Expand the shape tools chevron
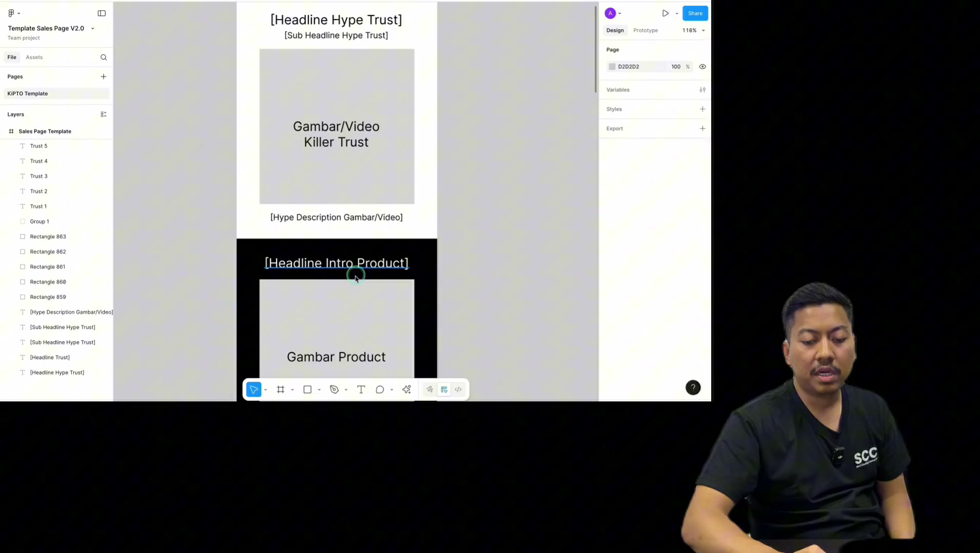This screenshot has width=980, height=553. [x=319, y=390]
